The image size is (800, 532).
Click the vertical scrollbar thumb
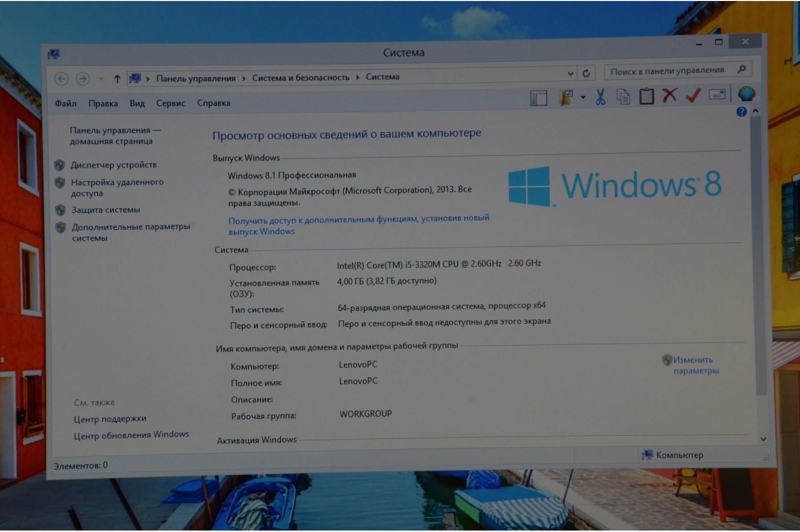tap(761, 256)
